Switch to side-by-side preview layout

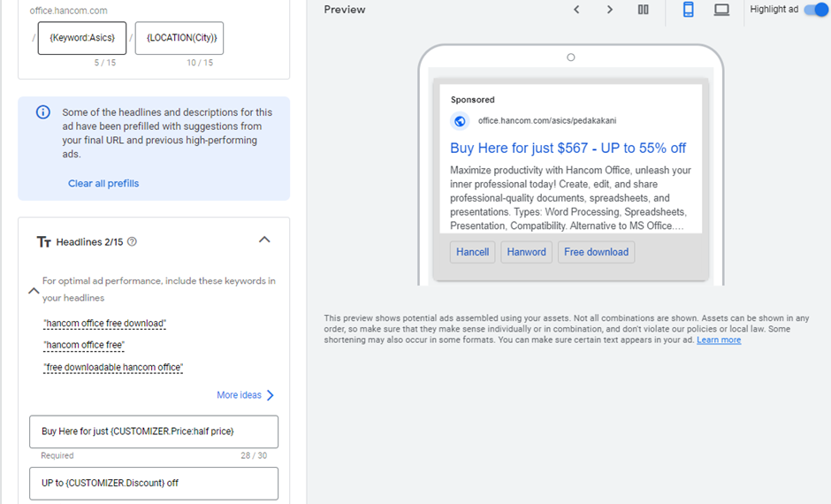643,10
